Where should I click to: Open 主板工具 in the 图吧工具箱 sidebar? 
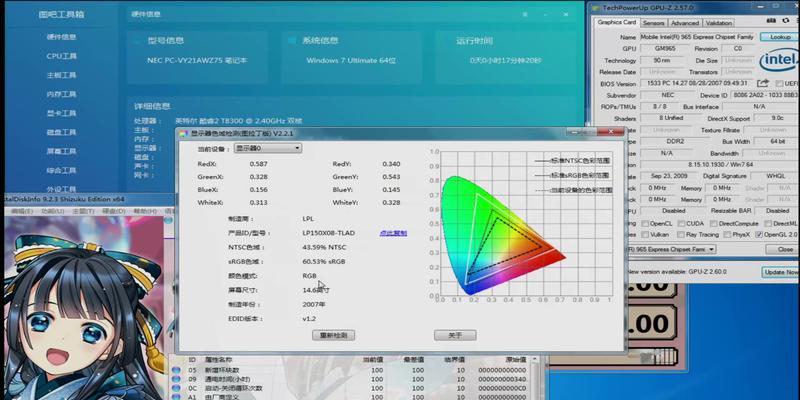point(61,75)
